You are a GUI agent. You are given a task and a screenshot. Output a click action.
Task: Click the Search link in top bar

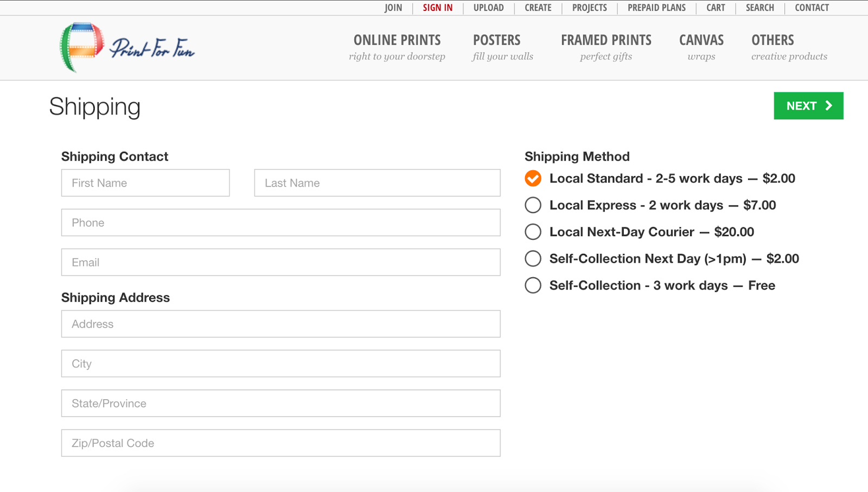(x=759, y=8)
